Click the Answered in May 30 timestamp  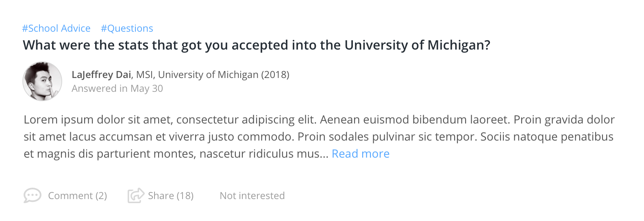117,89
